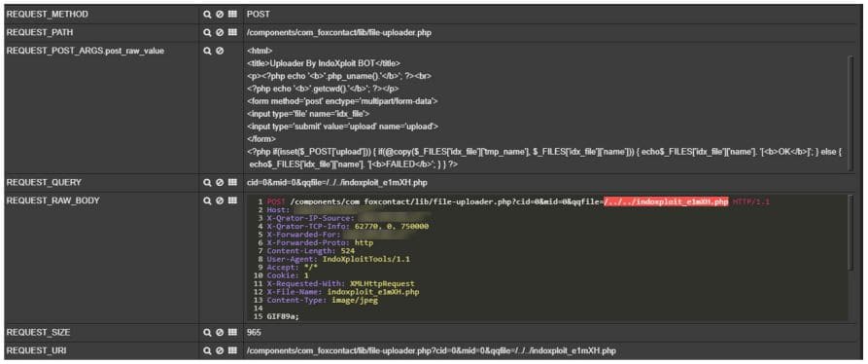This screenshot has width=868, height=364.
Task: Click the magnifier icon in REQUEST_RAW_BODY row
Action: tap(208, 201)
